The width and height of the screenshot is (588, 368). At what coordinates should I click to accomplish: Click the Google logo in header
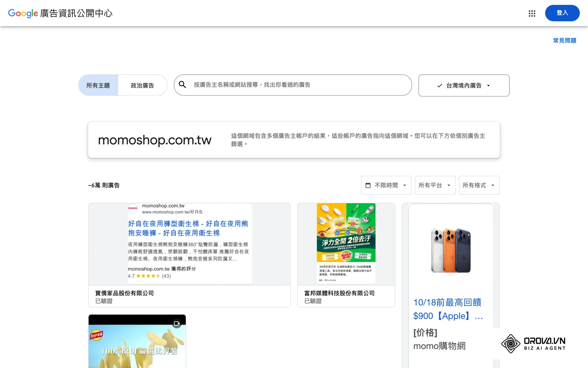point(23,13)
